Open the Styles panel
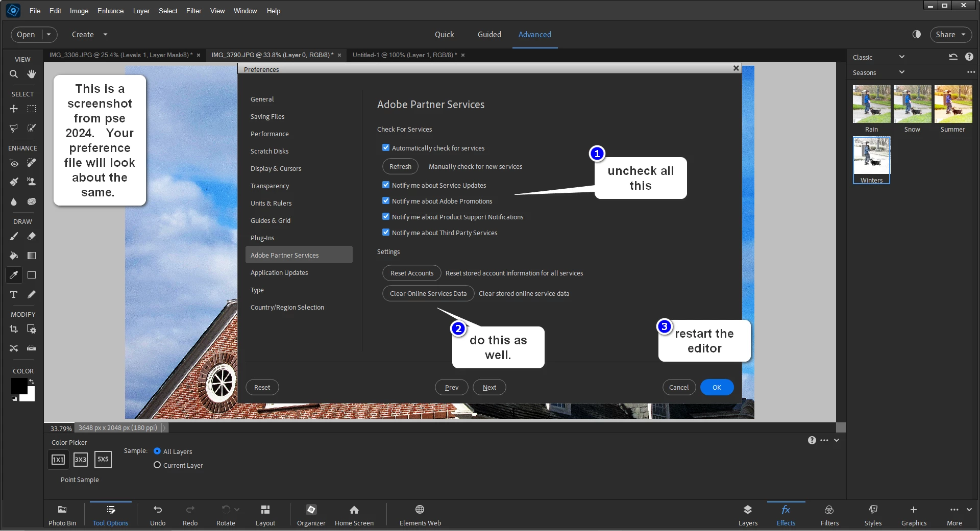 [873, 515]
